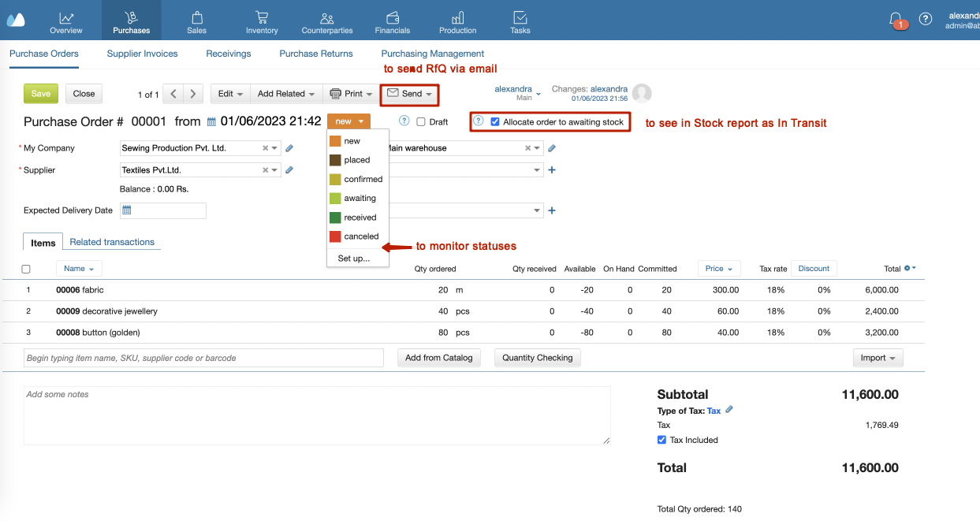Viewport: 980px width, 521px height.
Task: Expand the Supplier dropdown arrow
Action: tap(274, 170)
